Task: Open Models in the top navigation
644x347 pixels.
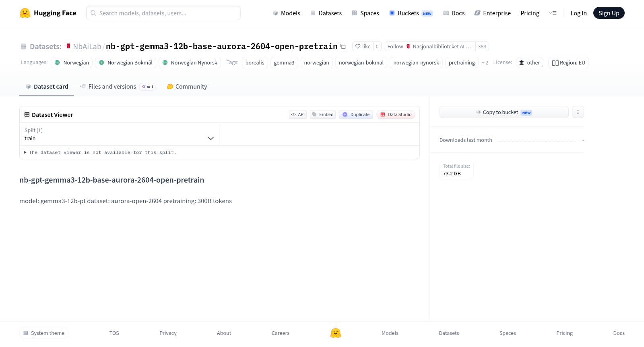Action: (x=286, y=13)
